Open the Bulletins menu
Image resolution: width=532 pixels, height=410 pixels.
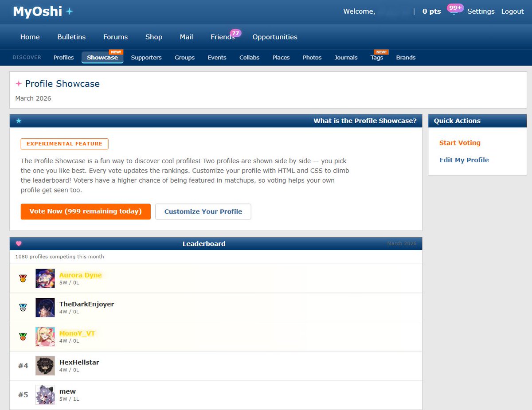click(x=71, y=37)
